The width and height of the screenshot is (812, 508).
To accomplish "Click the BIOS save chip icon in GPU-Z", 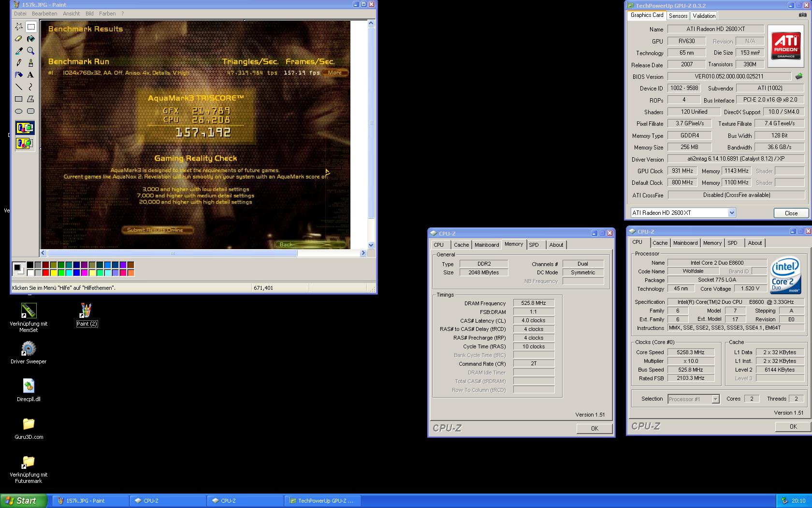I will coord(799,76).
